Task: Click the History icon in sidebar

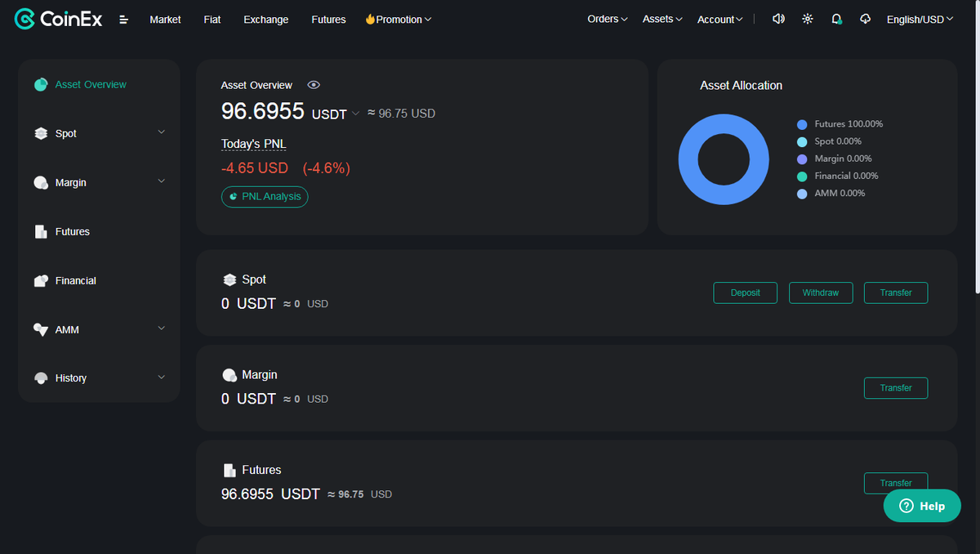Action: [x=41, y=378]
